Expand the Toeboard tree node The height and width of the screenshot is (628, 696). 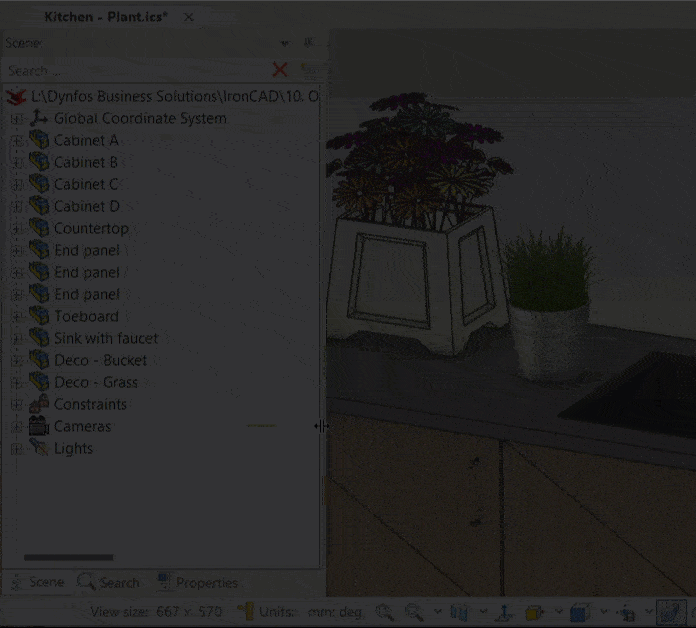click(16, 316)
